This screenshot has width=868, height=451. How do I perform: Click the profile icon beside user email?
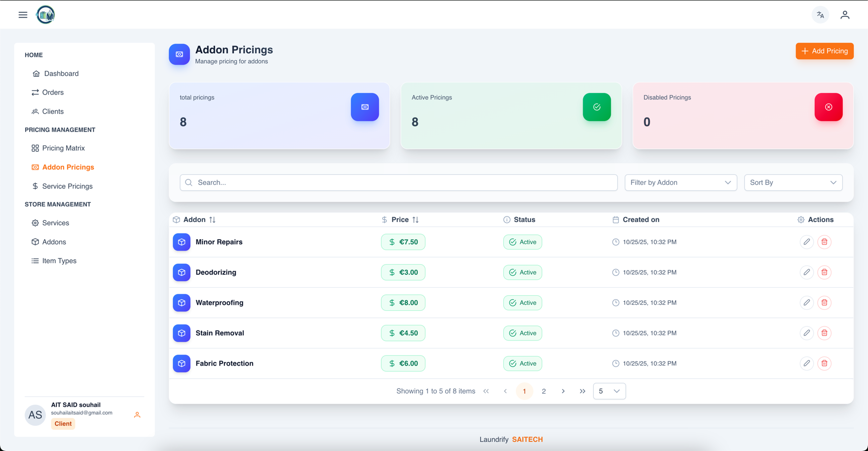coord(137,415)
